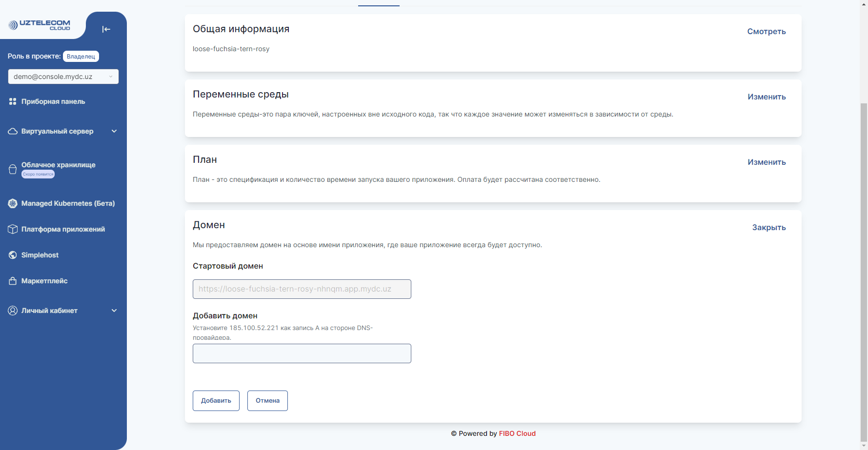868x450 pixels.
Task: Open the Смотреть link in Общая информация
Action: 766,31
